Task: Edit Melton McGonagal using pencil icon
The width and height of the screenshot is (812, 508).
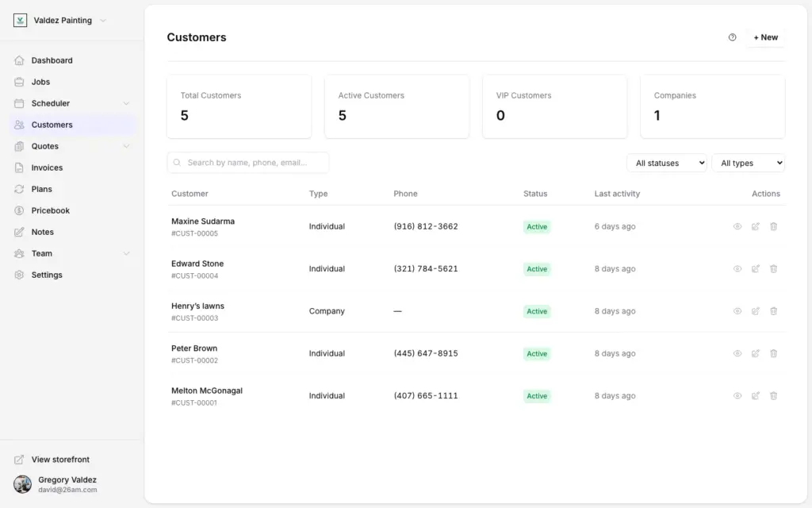Action: pos(756,396)
